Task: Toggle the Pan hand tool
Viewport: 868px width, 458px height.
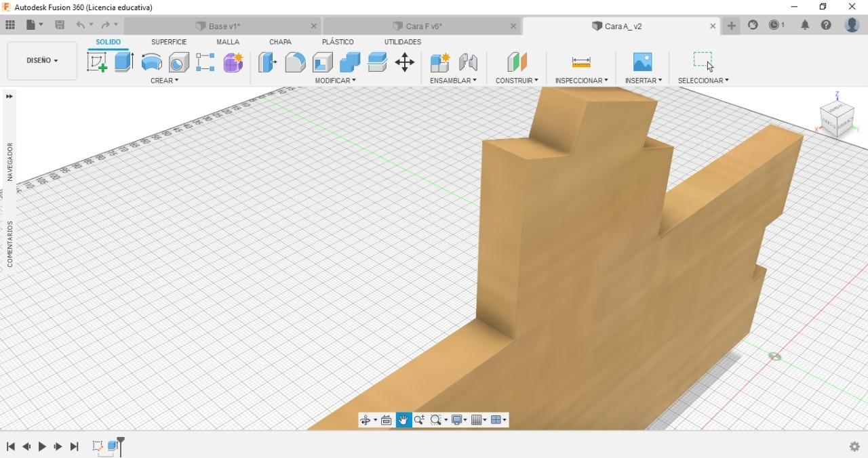Action: point(403,420)
